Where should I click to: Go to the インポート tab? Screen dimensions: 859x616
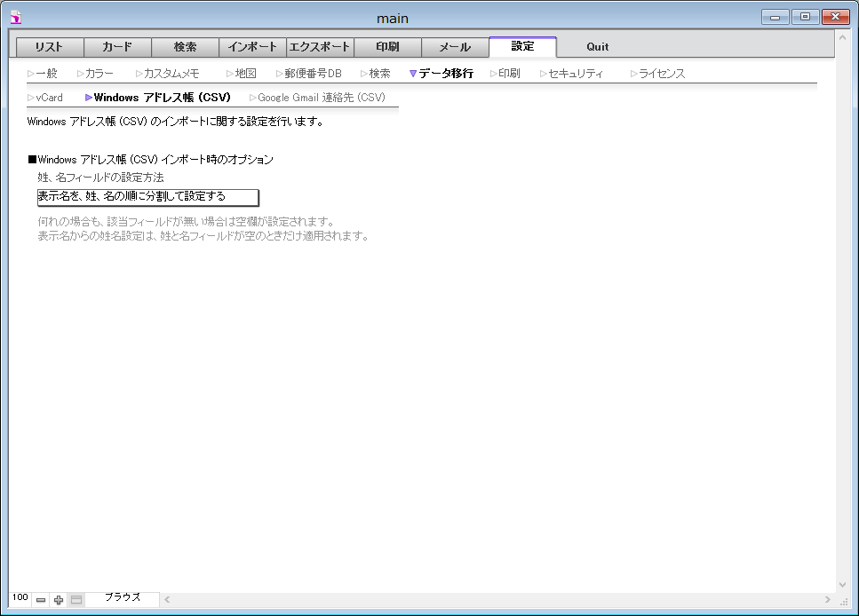pyautogui.click(x=252, y=47)
